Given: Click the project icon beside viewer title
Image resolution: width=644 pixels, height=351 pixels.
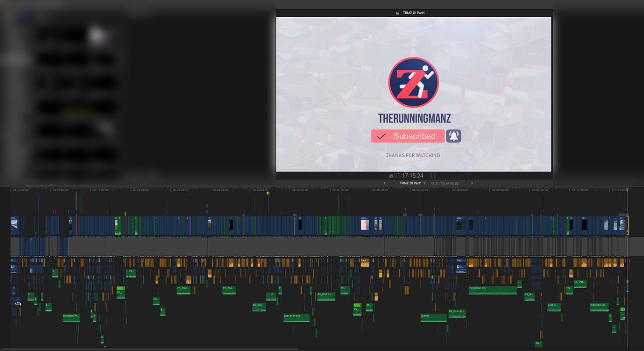Looking at the screenshot, I should click(397, 12).
